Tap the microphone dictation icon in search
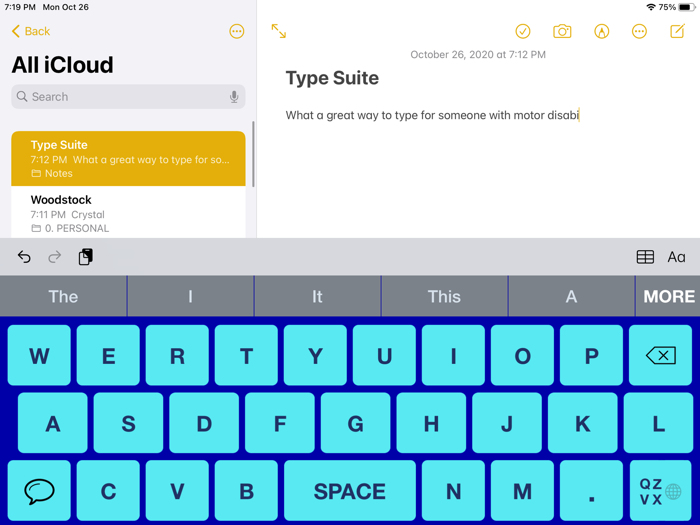 click(234, 96)
